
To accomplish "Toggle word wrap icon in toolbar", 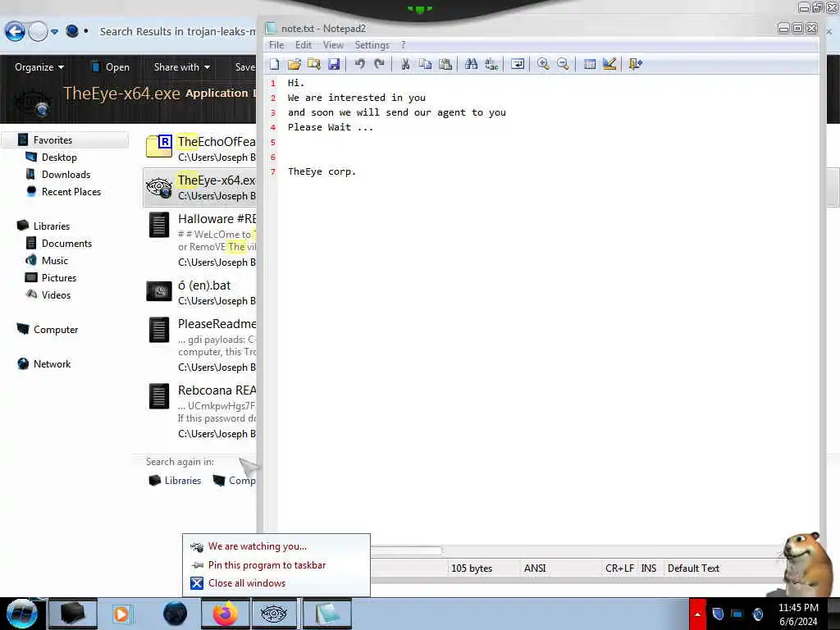I will pos(518,64).
